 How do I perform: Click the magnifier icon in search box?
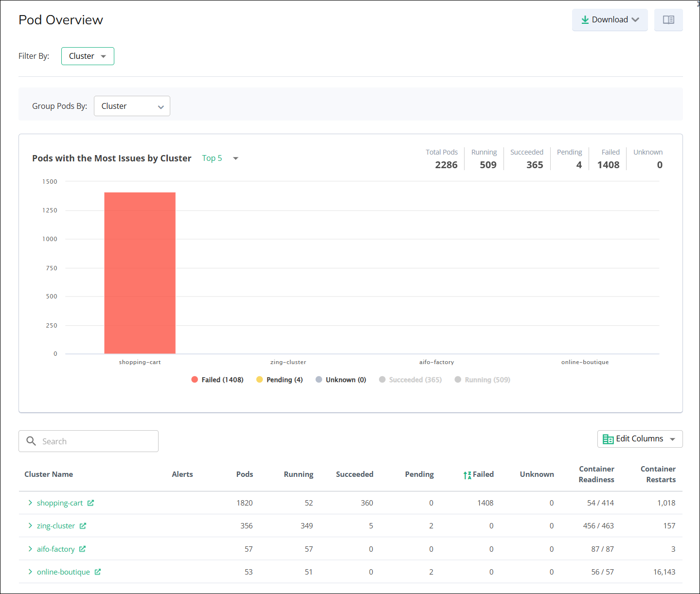[x=31, y=441]
